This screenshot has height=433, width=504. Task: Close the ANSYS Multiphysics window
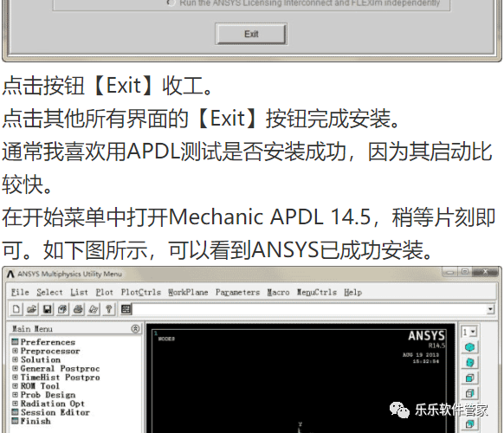coord(485,272)
